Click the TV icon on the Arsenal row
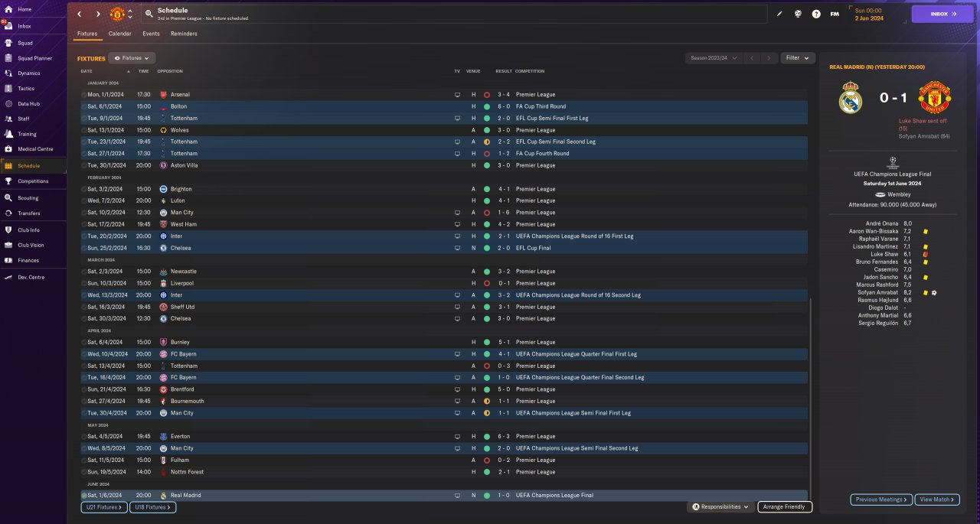This screenshot has height=524, width=980. (457, 95)
